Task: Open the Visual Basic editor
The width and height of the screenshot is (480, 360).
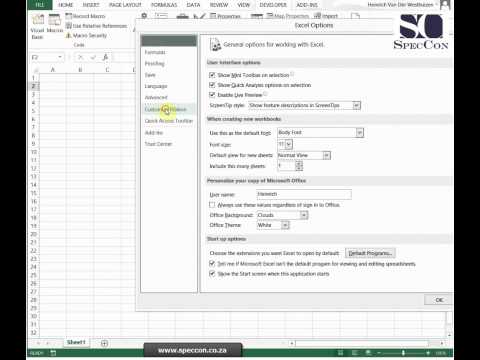Action: point(37,27)
